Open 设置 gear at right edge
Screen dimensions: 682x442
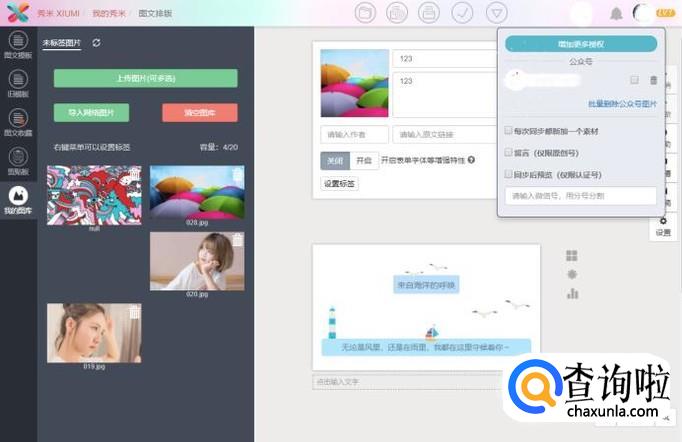662,226
